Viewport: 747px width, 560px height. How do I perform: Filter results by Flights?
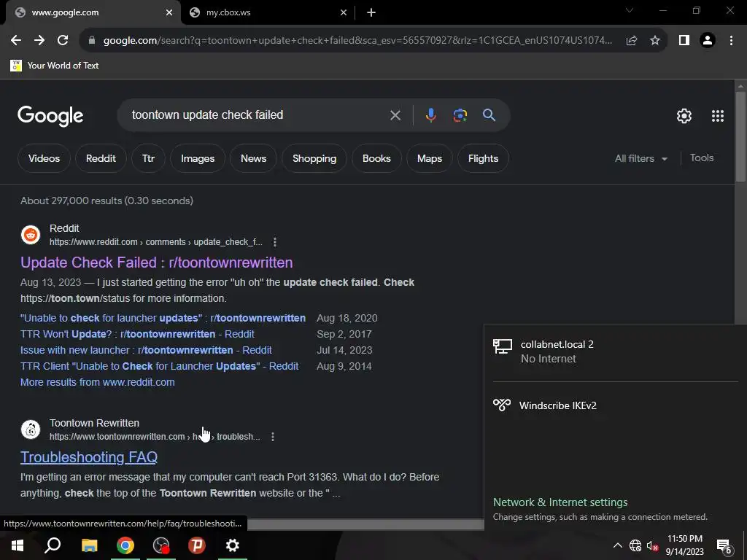(483, 158)
